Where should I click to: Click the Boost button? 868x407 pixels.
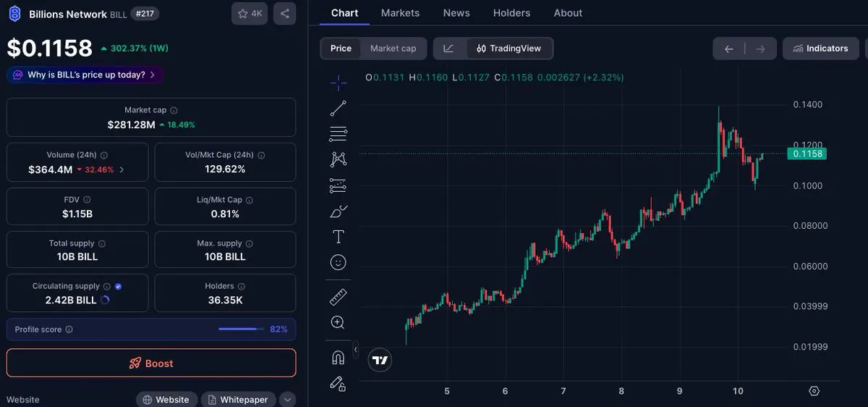pos(151,363)
